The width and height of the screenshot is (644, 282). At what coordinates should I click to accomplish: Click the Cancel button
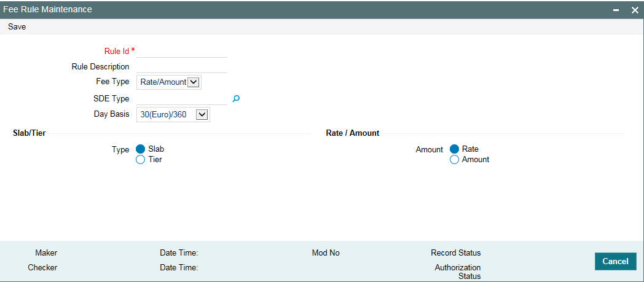[615, 262]
